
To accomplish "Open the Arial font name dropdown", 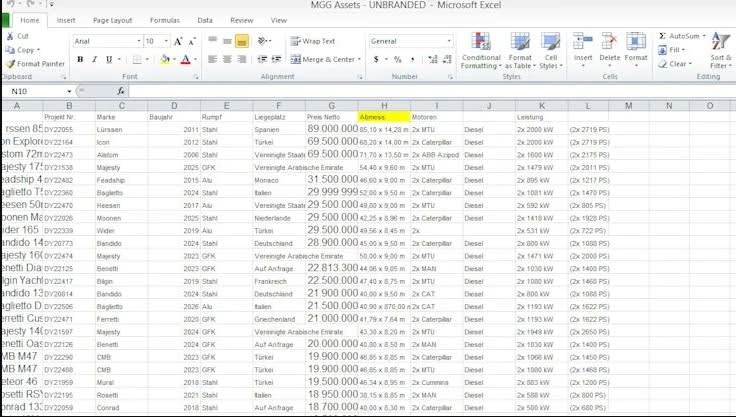I will [x=138, y=41].
